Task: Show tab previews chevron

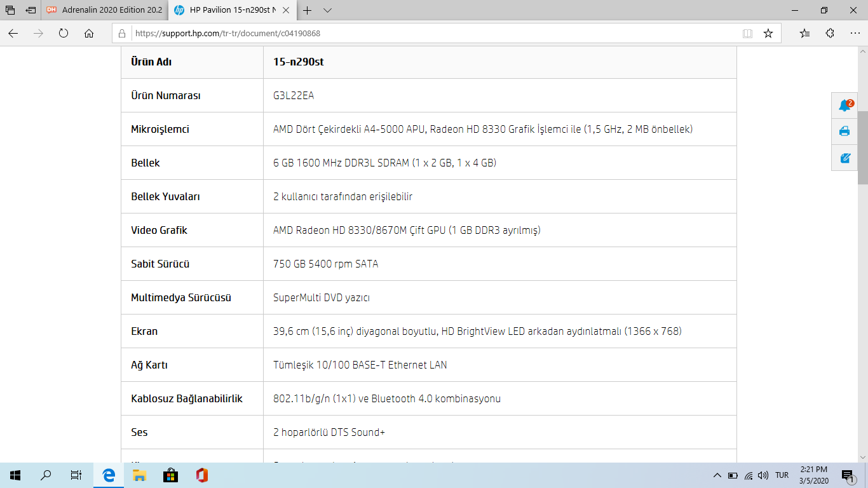Action: tap(327, 10)
